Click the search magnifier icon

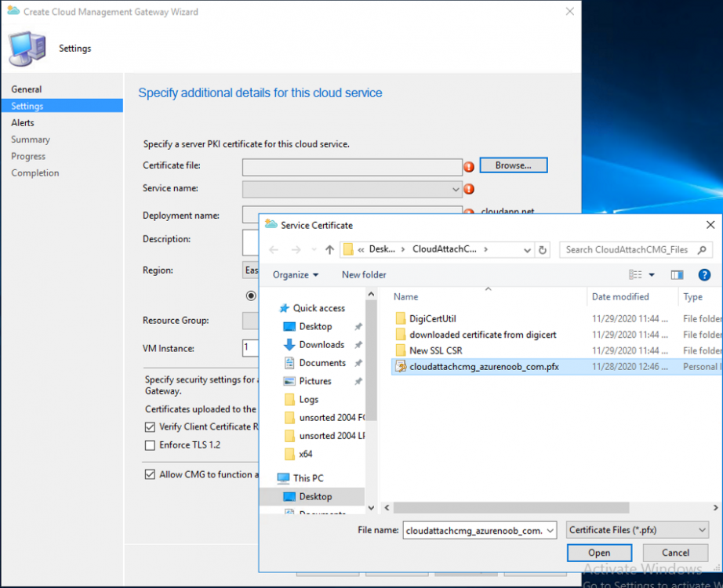coord(702,249)
